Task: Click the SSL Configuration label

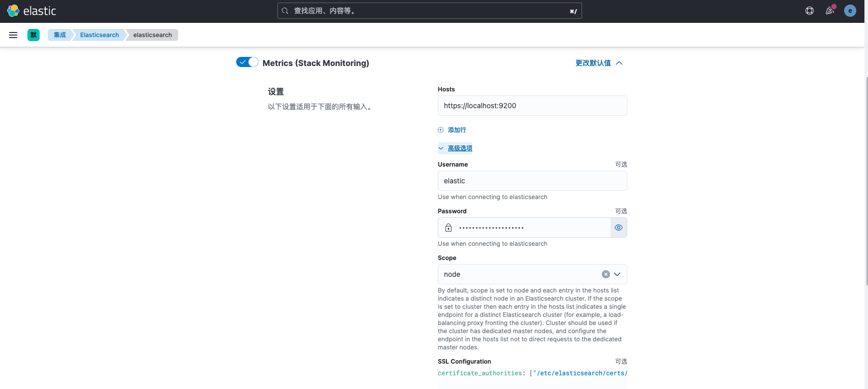Action: tap(464, 362)
